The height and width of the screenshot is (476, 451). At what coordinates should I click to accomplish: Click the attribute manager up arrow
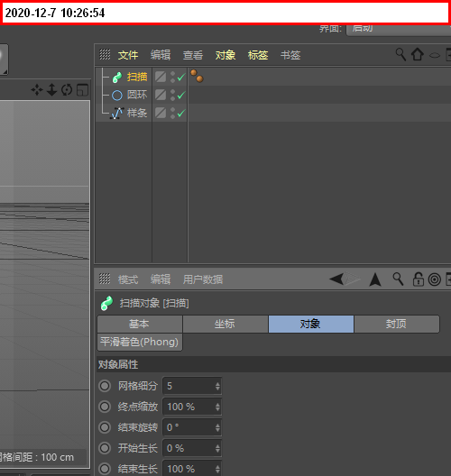click(375, 279)
